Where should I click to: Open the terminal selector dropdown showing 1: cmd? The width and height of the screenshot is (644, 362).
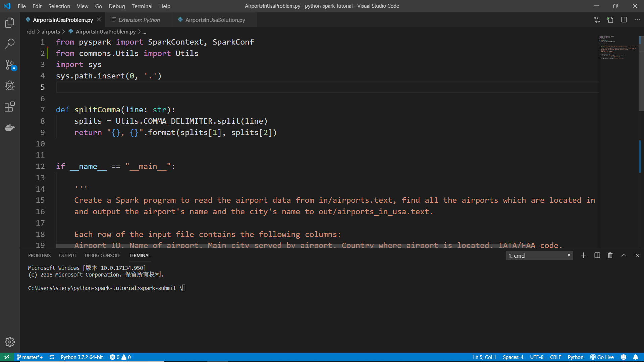539,255
